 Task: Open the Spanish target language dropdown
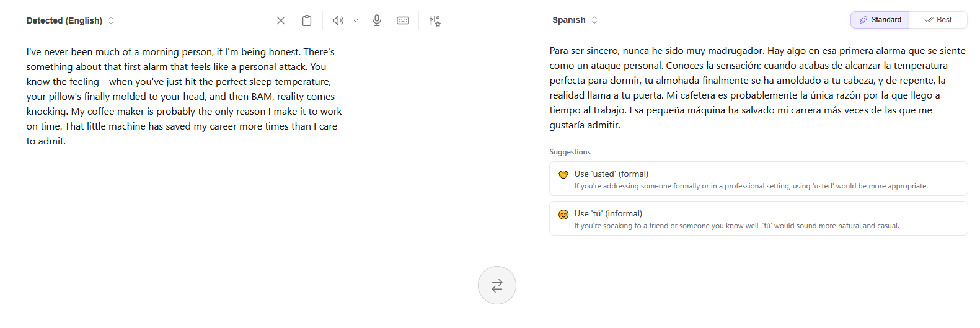[x=575, y=20]
